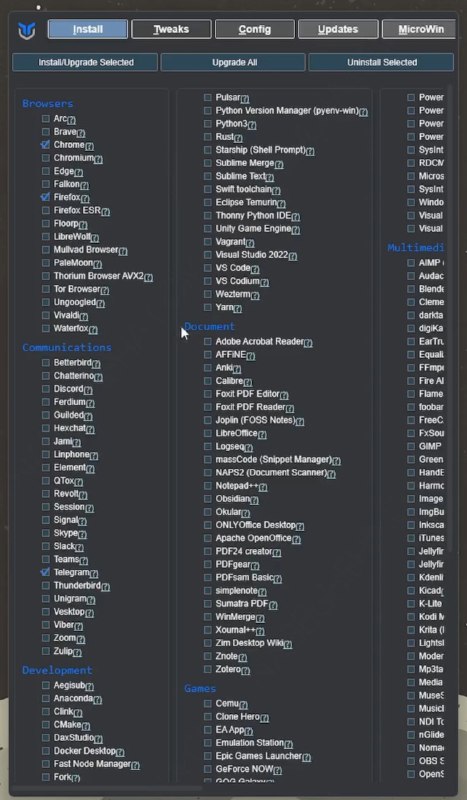
Task: Click Install/Upgrade Selected button
Action: pos(85,62)
